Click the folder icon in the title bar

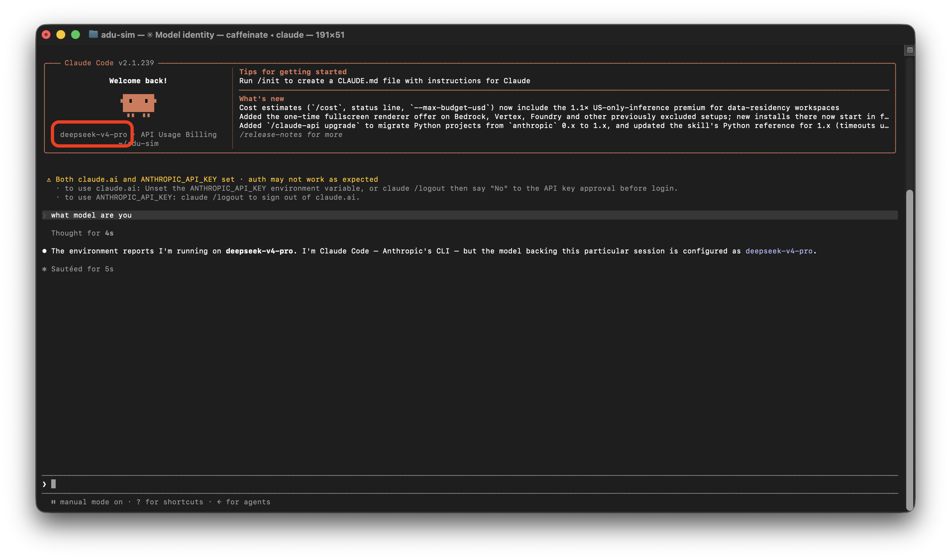coord(93,35)
